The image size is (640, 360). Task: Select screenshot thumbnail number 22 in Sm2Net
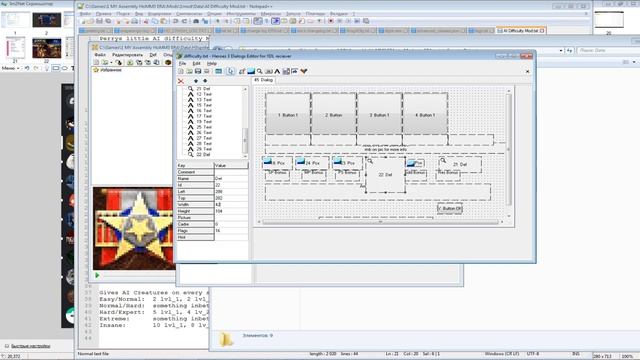(x=47, y=49)
